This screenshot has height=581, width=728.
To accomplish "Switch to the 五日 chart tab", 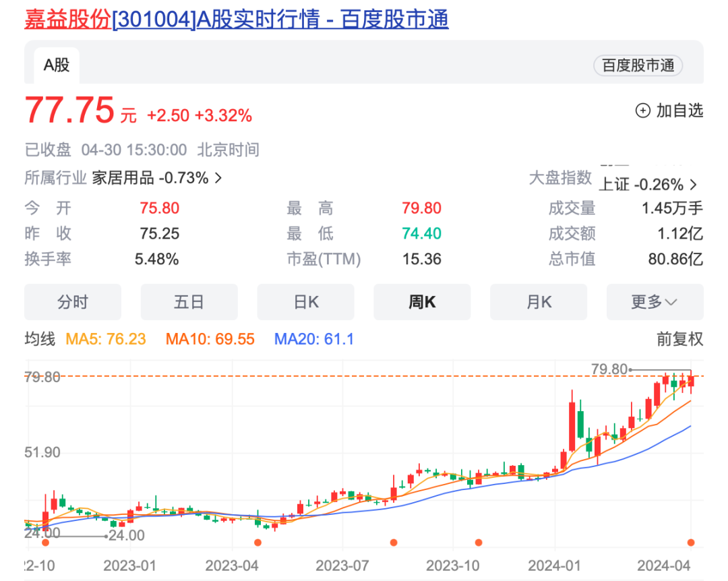I will click(189, 302).
